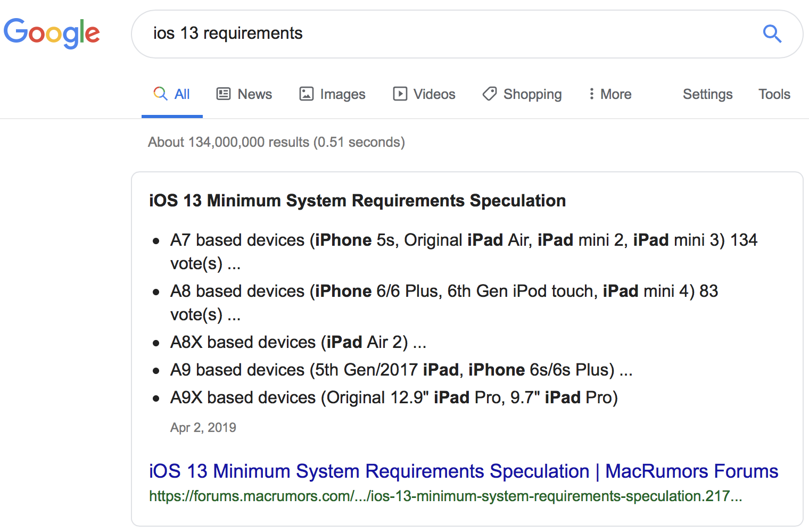Screen dimensions: 809x532
Task: Select the All results tab
Action: click(x=172, y=94)
